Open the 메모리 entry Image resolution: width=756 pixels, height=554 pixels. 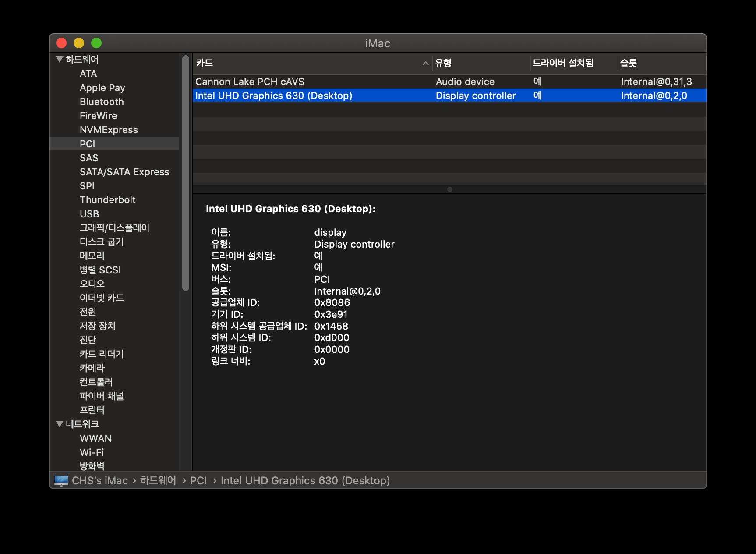click(92, 256)
